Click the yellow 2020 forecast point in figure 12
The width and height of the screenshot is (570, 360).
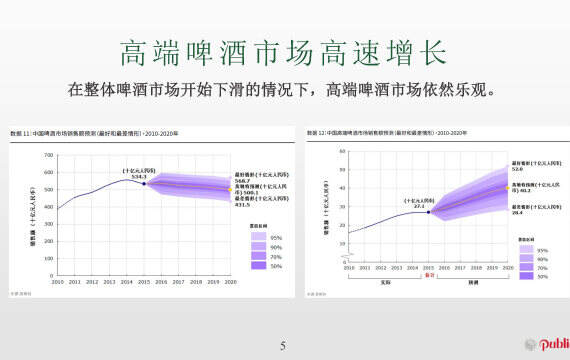508,188
